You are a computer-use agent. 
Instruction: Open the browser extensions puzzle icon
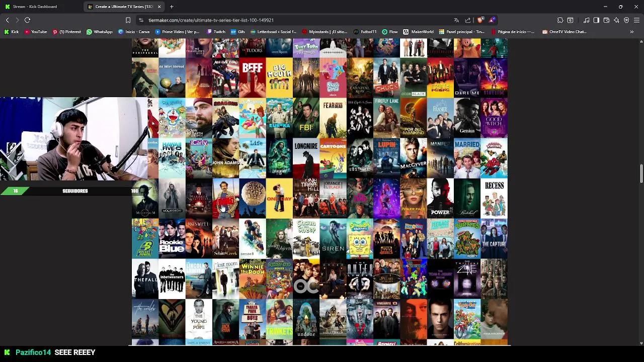click(x=560, y=20)
